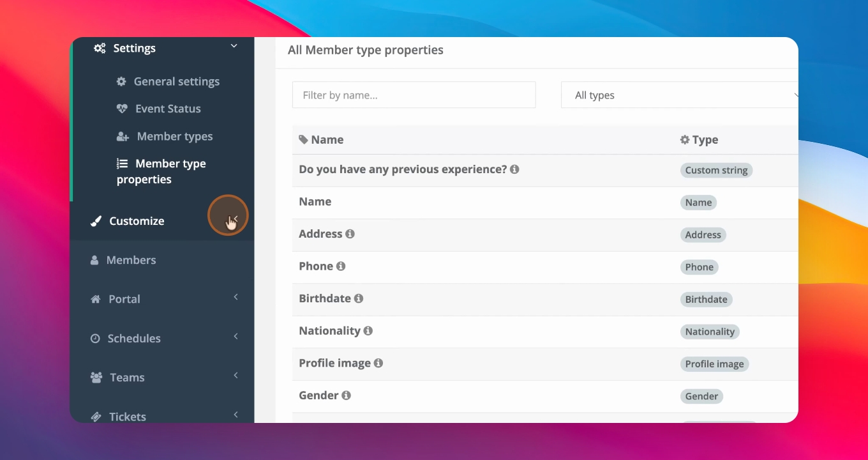Click the All Member type properties heading

click(365, 50)
